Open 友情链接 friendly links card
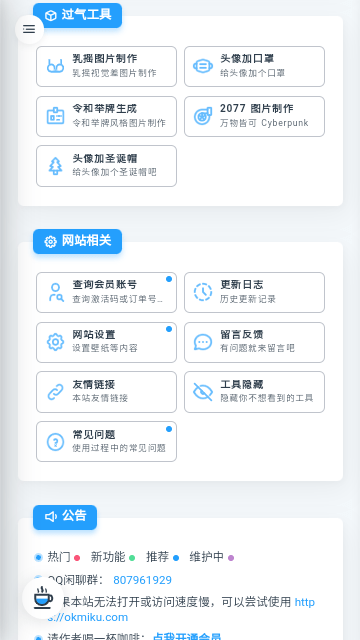 click(x=107, y=392)
